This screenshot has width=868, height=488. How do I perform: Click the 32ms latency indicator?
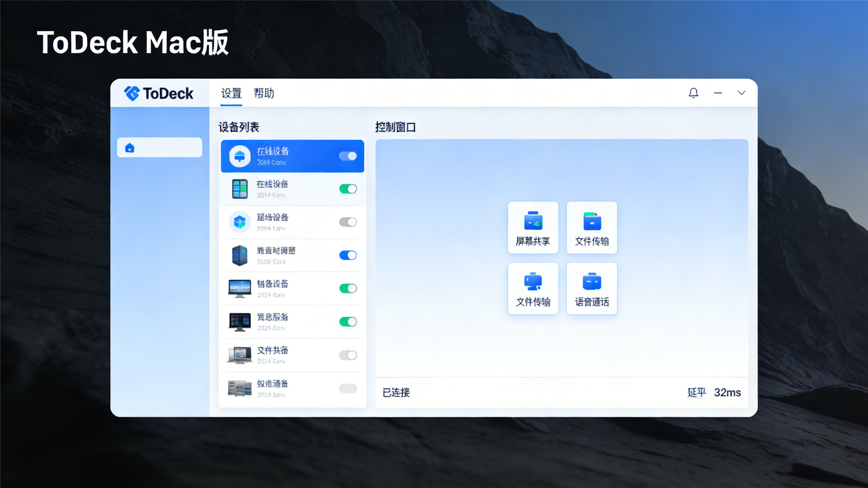(x=727, y=393)
